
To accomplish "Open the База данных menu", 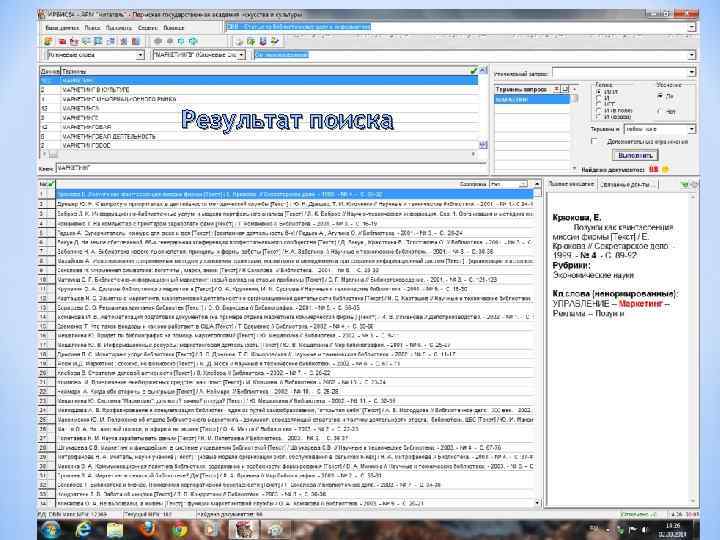I will pos(62,28).
